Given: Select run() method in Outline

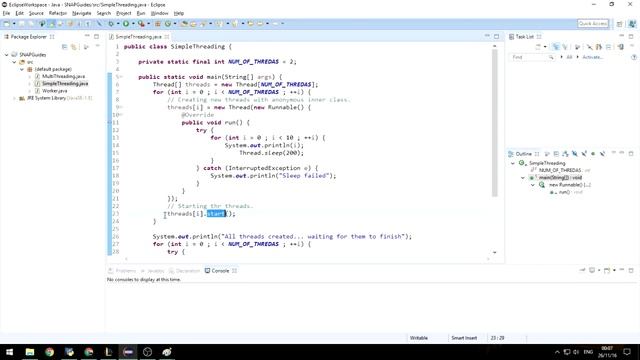Looking at the screenshot, I should click(566, 192).
